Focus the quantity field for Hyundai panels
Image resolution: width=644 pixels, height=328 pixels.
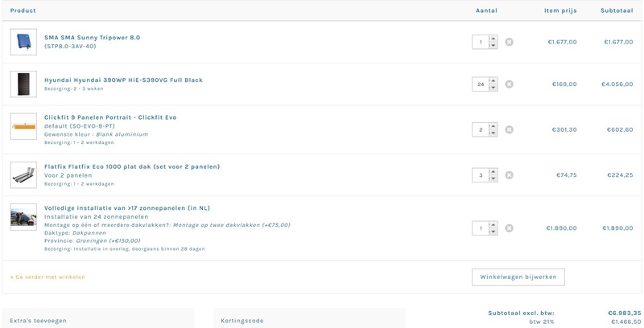click(481, 84)
